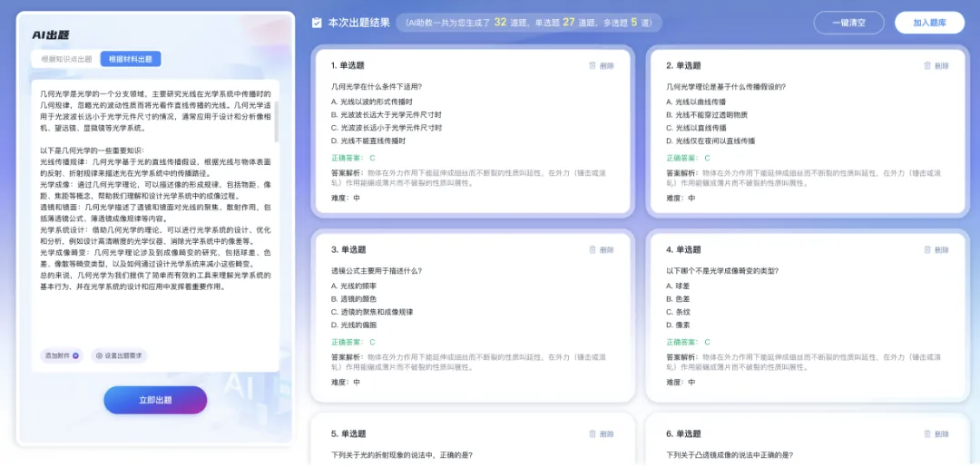
Task: Switch to the 根据知识点出题 tab
Action: (66, 59)
